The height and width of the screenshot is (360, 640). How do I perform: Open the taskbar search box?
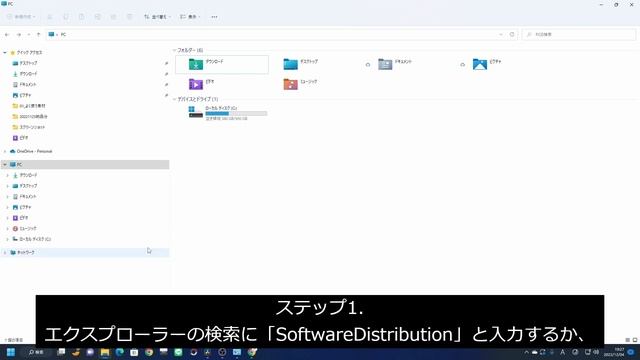37,352
